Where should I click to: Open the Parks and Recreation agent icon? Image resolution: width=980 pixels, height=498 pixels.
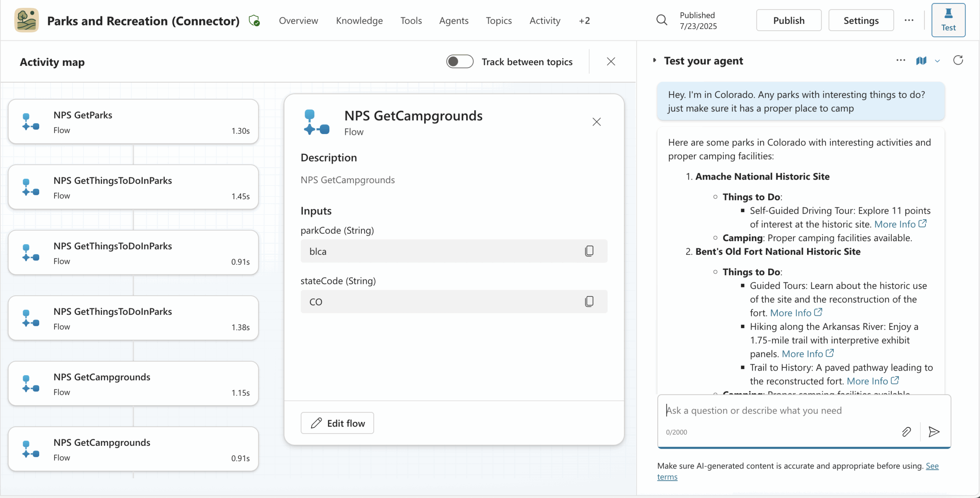26,20
